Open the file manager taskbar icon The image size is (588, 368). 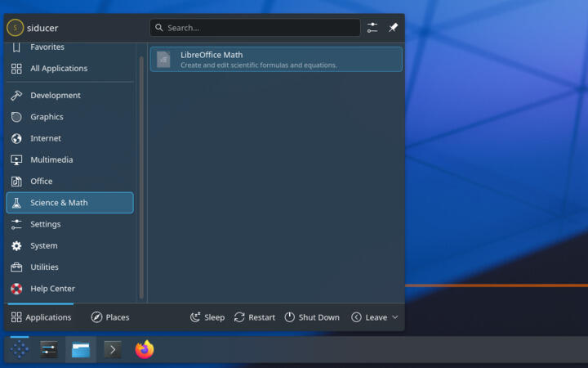81,350
